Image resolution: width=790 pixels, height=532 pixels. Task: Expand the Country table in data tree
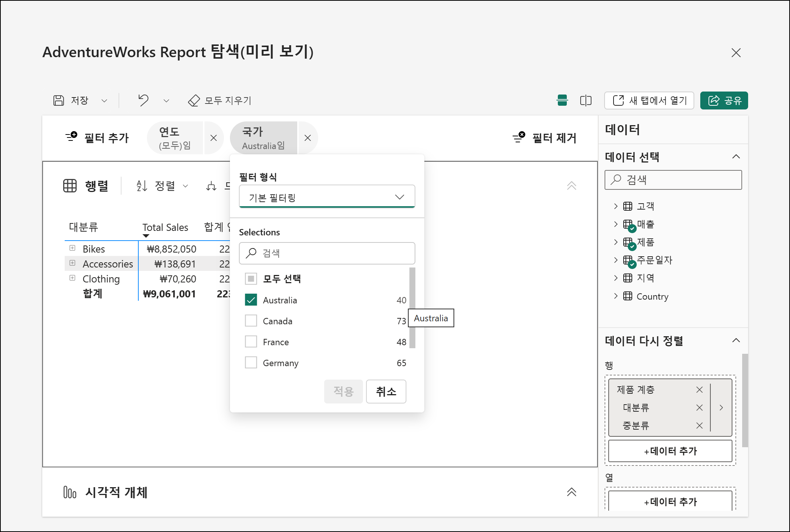616,296
